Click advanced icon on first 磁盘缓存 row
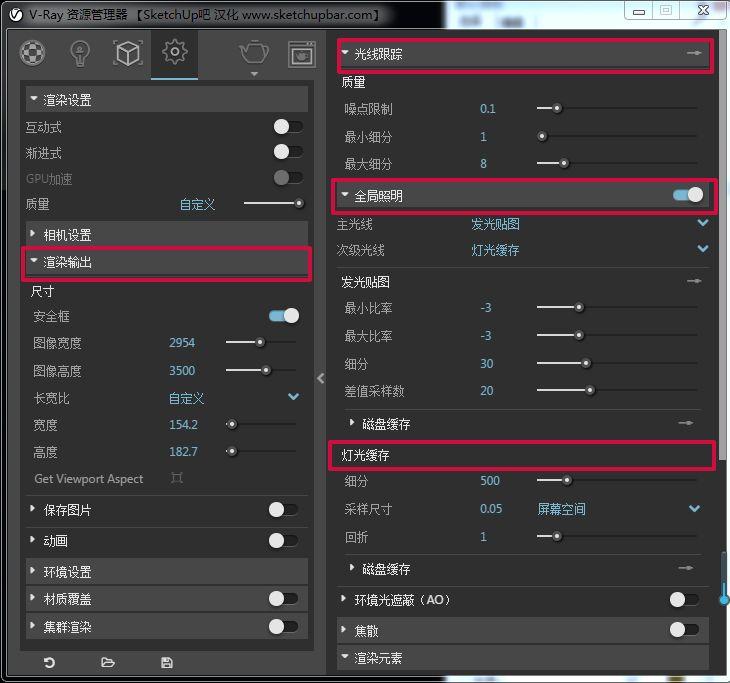The image size is (730, 683). 686,423
